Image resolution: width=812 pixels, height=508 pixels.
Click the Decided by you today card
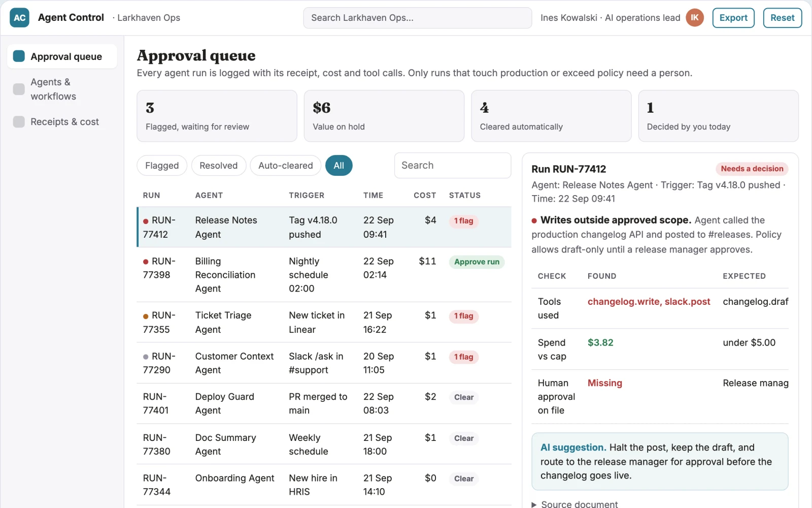click(x=718, y=116)
